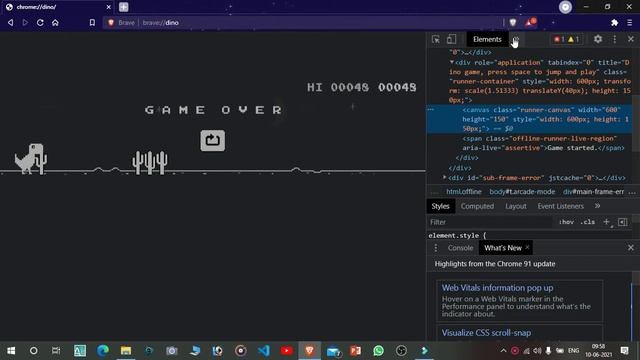Show more DevTools panels via chevron
The image size is (640, 360).
point(516,39)
